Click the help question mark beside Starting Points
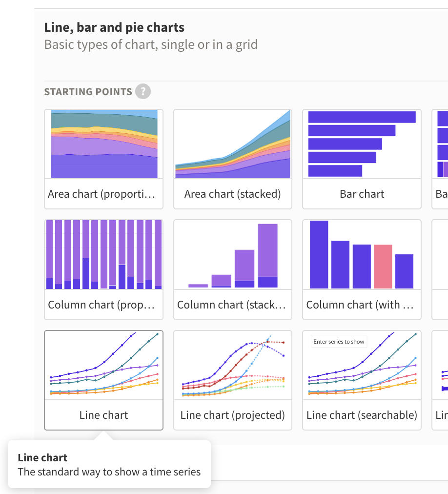The width and height of the screenshot is (448, 494). 143,92
